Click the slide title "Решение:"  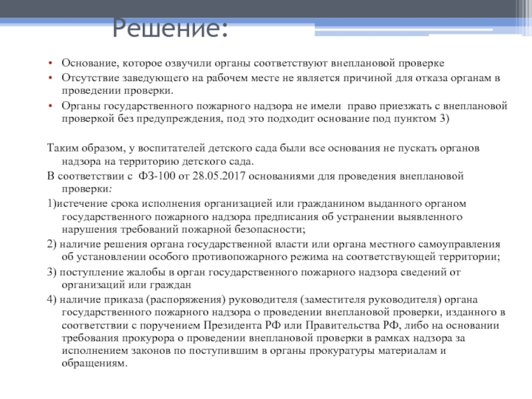coord(170,28)
